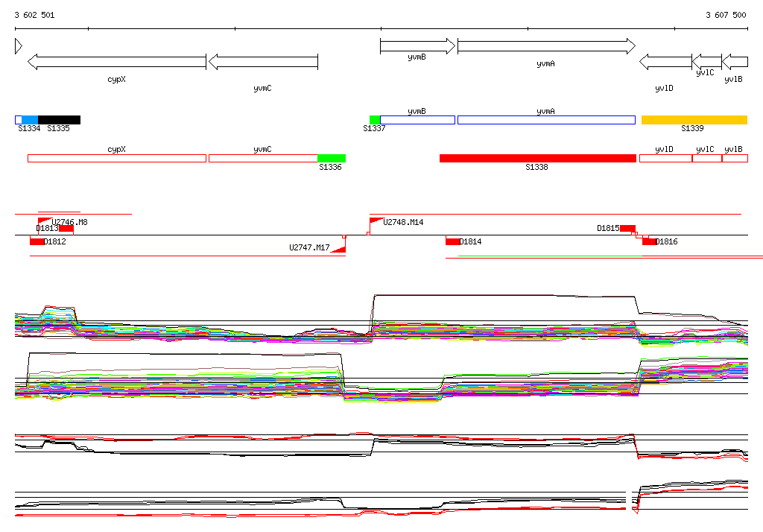This screenshot has width=763, height=532.
Task: Click the S1339 label text
Action: click(692, 128)
